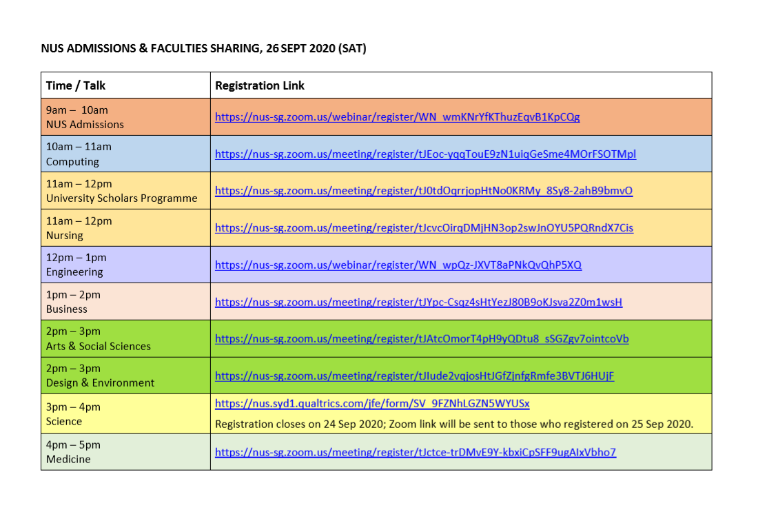
Task: Open the Computing talk registration link
Action: [x=426, y=154]
